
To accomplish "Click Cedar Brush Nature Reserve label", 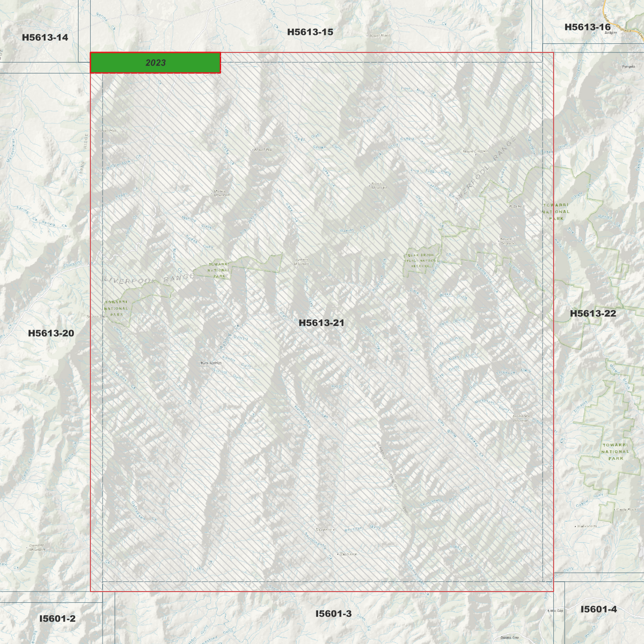I will tap(421, 261).
